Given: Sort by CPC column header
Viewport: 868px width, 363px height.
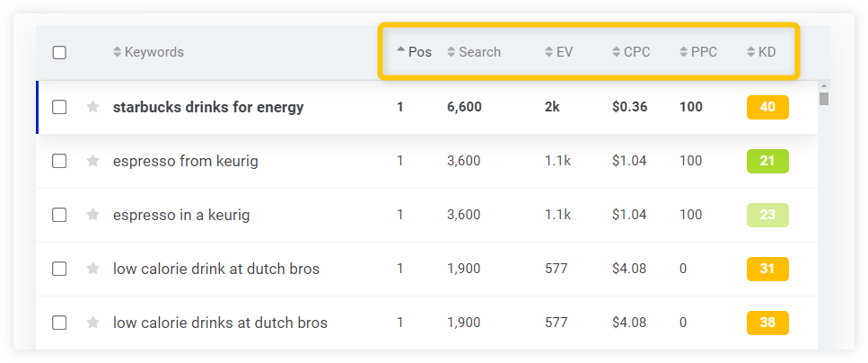Looking at the screenshot, I should [x=632, y=52].
